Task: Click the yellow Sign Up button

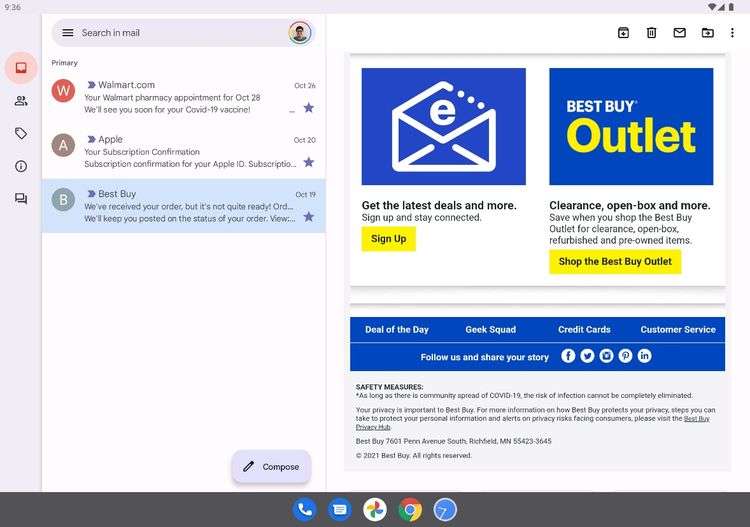Action: tap(388, 239)
